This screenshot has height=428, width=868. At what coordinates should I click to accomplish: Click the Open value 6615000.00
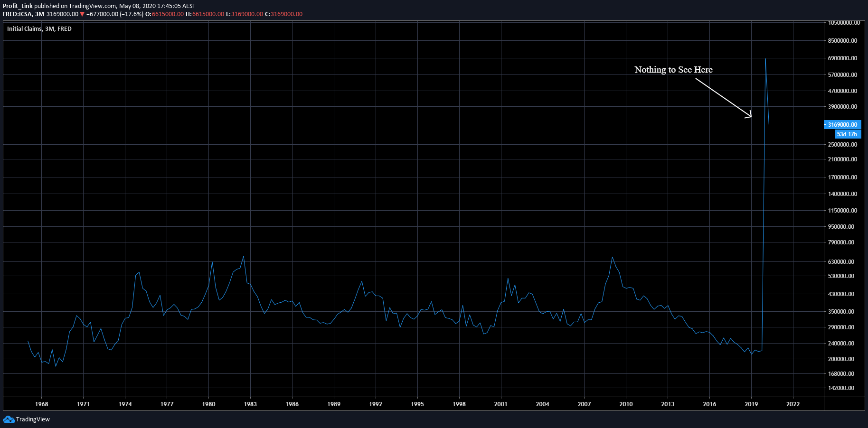(x=168, y=14)
